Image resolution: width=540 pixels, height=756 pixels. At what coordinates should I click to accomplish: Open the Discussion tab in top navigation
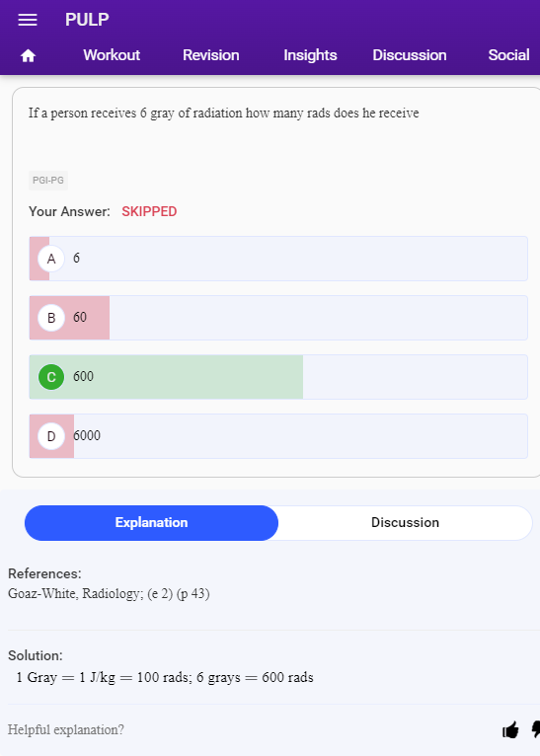point(410,55)
